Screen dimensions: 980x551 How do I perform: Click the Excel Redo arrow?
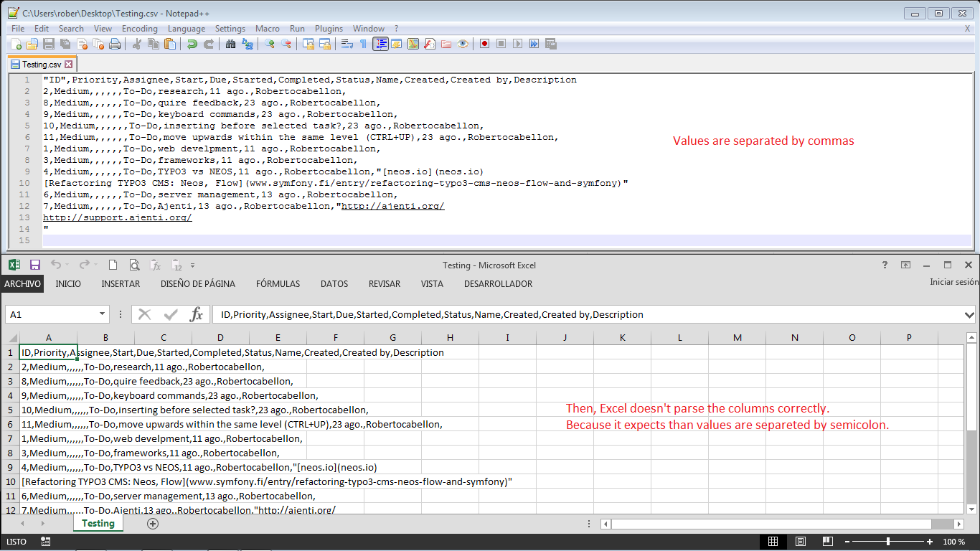[x=84, y=265]
